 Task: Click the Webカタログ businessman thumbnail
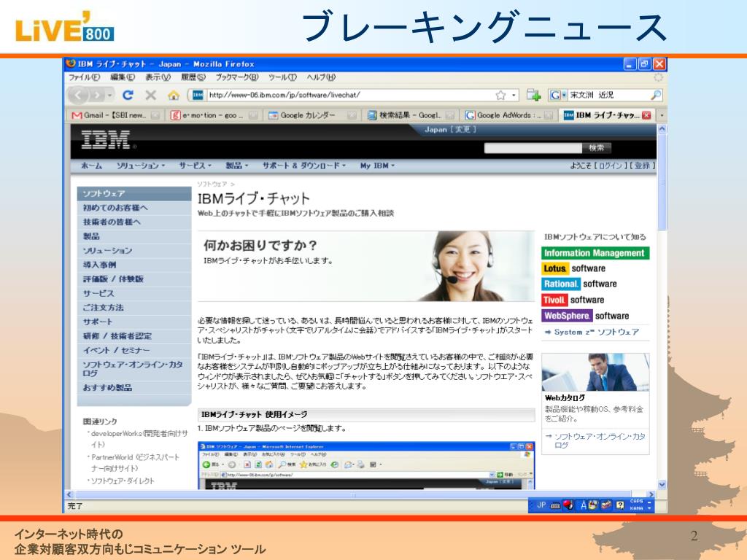(x=595, y=372)
